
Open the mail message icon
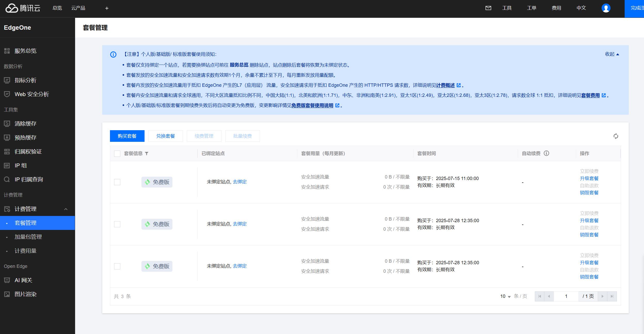(x=488, y=8)
